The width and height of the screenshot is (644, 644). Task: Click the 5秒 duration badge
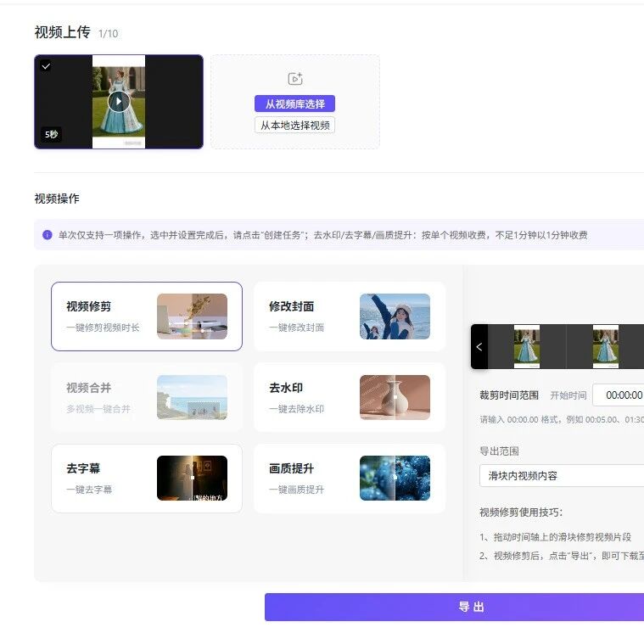point(52,134)
